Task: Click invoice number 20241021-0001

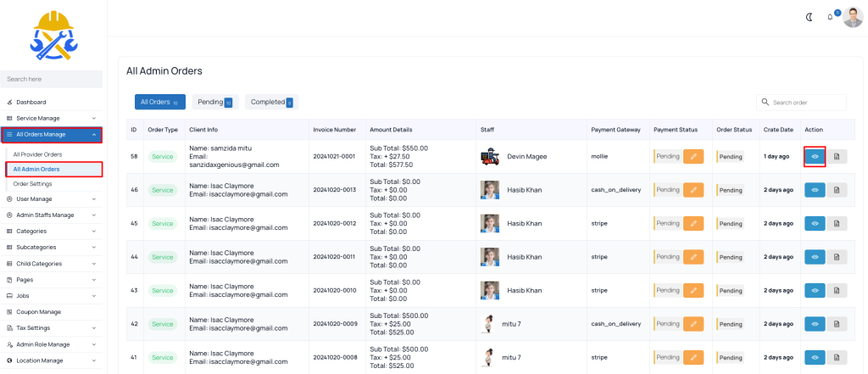Action: 334,157
